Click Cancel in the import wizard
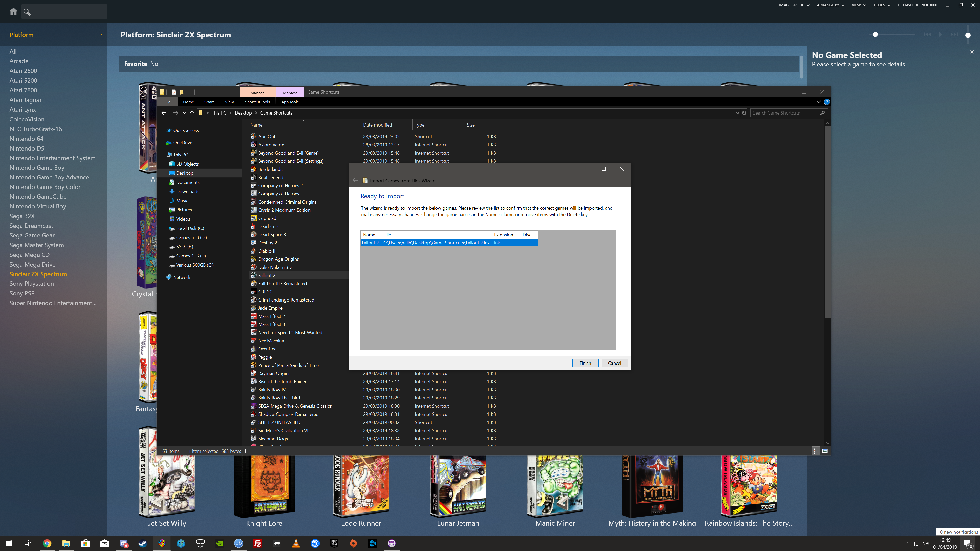Image resolution: width=980 pixels, height=551 pixels. tap(614, 363)
